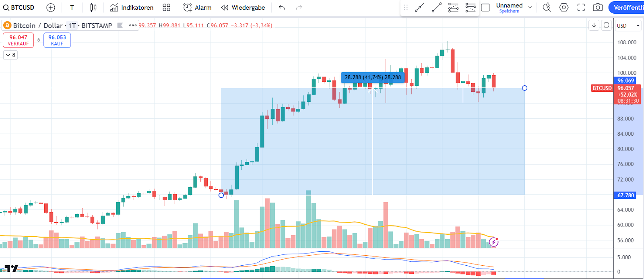The width and height of the screenshot is (644, 279).
Task: Open the candlestick chart type menu
Action: (93, 7)
